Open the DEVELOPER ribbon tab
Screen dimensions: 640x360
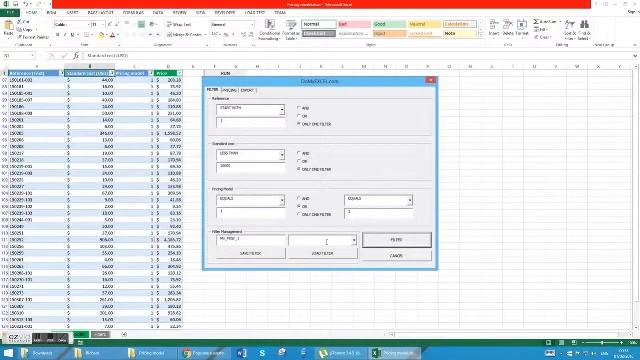(224, 13)
